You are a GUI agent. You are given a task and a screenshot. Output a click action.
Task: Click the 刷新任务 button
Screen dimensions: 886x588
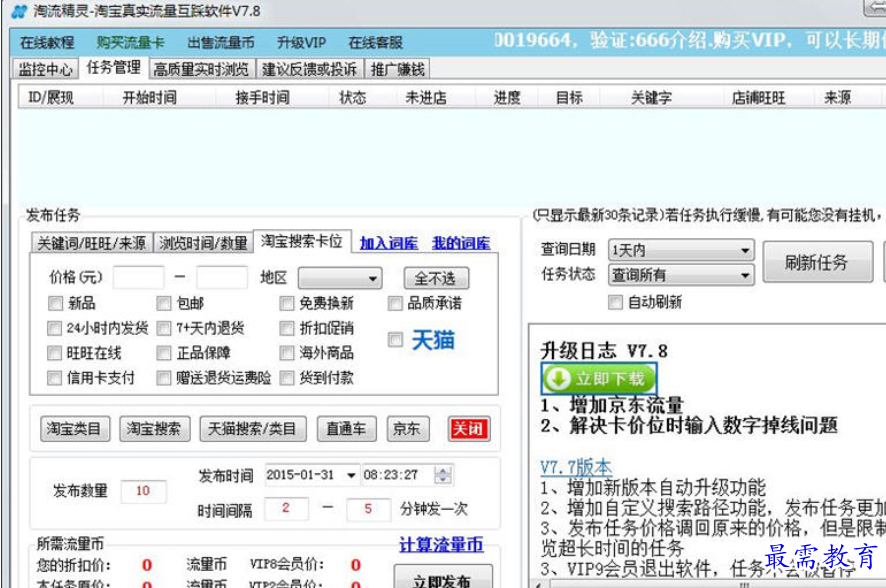[x=818, y=262]
